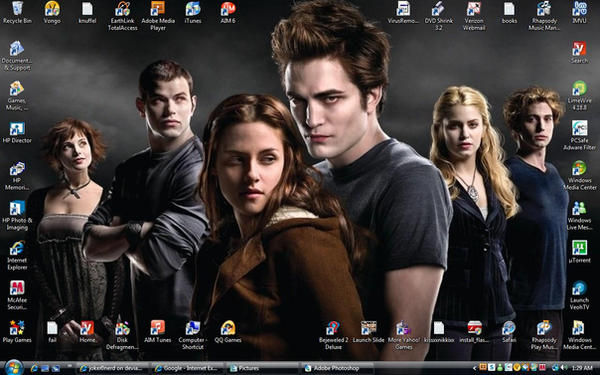Open the install_flash file icon
Image resolution: width=600 pixels, height=375 pixels.
(x=474, y=331)
